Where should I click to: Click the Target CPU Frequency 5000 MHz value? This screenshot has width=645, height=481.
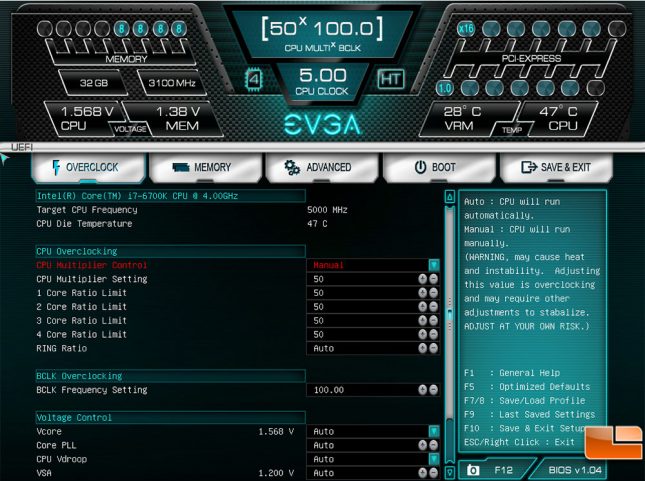[x=327, y=210]
